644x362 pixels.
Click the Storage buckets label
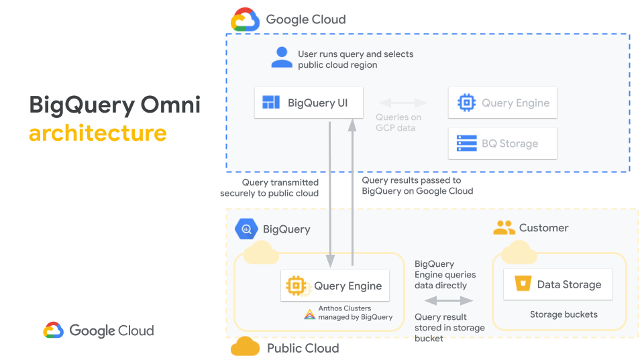[x=563, y=314]
